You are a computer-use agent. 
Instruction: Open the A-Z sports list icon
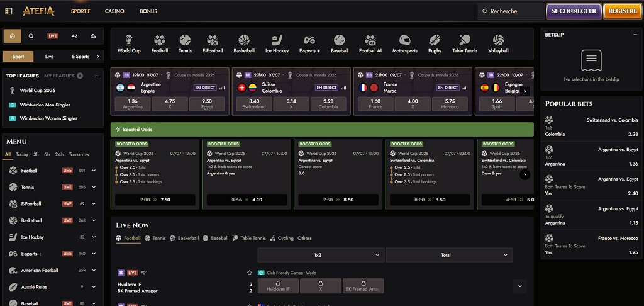(74, 36)
